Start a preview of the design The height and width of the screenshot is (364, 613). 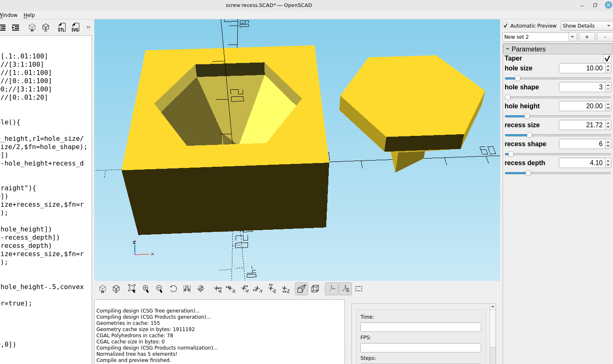click(32, 27)
